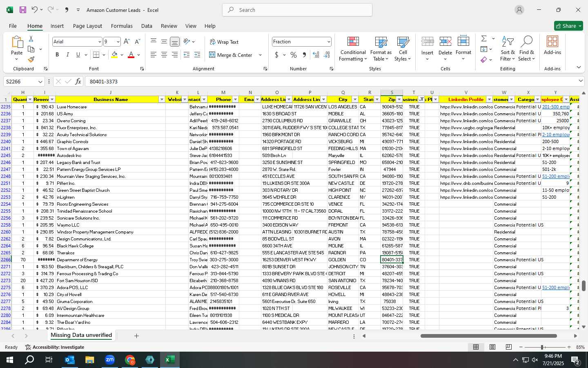
Task: Select the Missing Data unverified sheet tab
Action: (x=81, y=335)
